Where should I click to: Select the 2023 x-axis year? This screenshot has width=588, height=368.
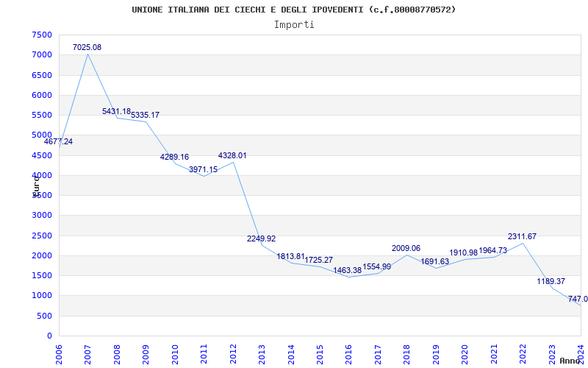click(552, 354)
